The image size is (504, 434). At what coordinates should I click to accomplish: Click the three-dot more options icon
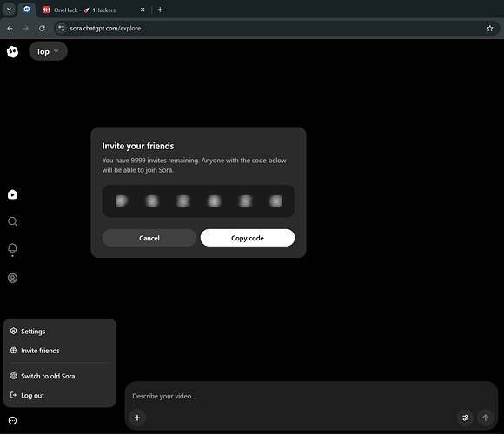pos(12,420)
